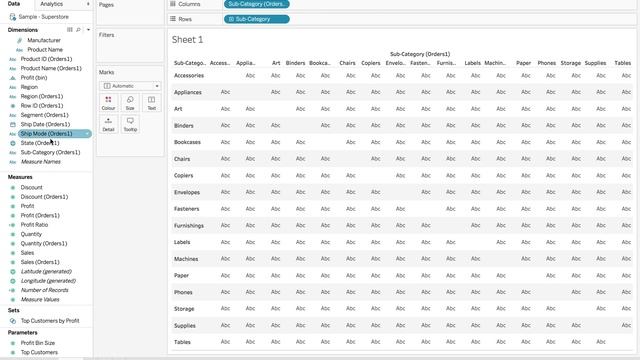Click the Sample - Superstore data source icon
This screenshot has width=640, height=360.
(x=13, y=17)
